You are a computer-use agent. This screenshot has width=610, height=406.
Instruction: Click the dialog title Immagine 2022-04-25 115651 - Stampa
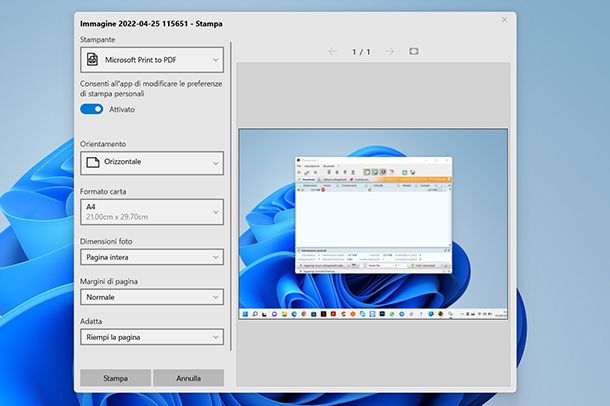coord(151,24)
